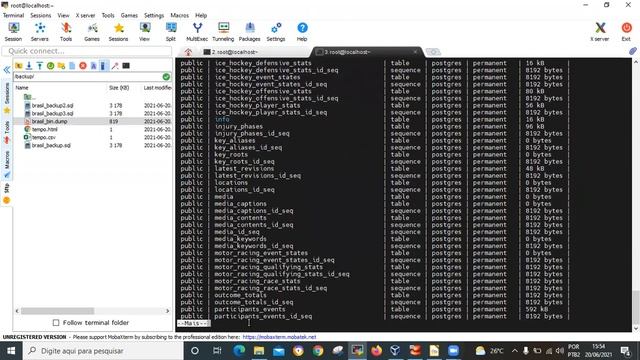The image size is (640, 360).
Task: Confirm the remote path with the green check icon
Action: tap(166, 76)
